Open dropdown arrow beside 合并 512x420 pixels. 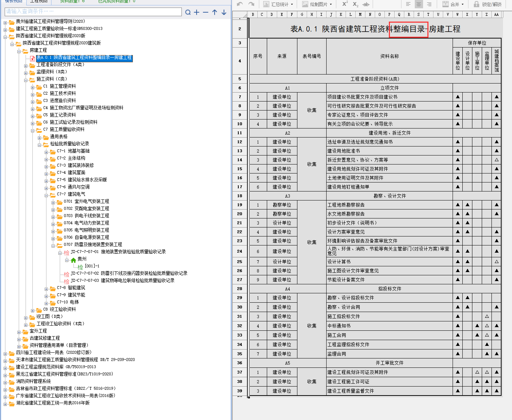[x=463, y=4]
